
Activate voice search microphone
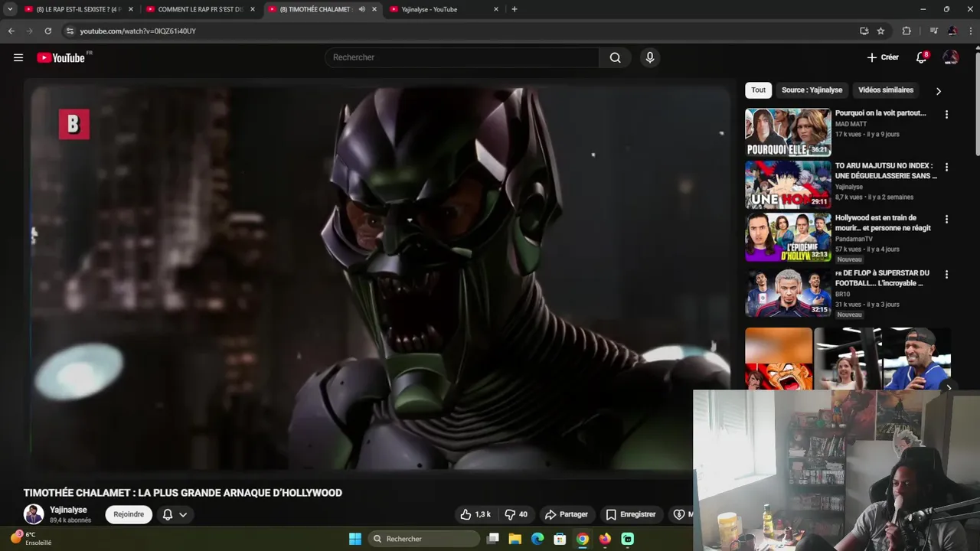pos(649,57)
